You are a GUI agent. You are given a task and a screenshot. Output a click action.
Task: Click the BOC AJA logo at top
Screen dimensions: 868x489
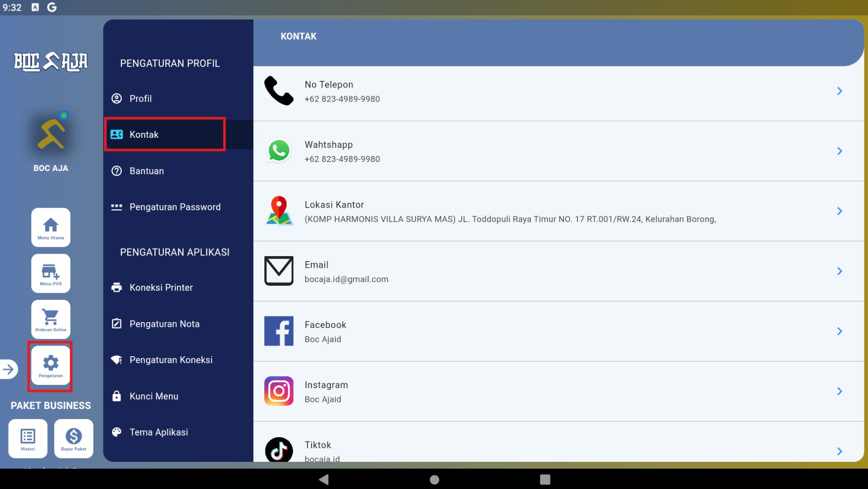point(51,62)
